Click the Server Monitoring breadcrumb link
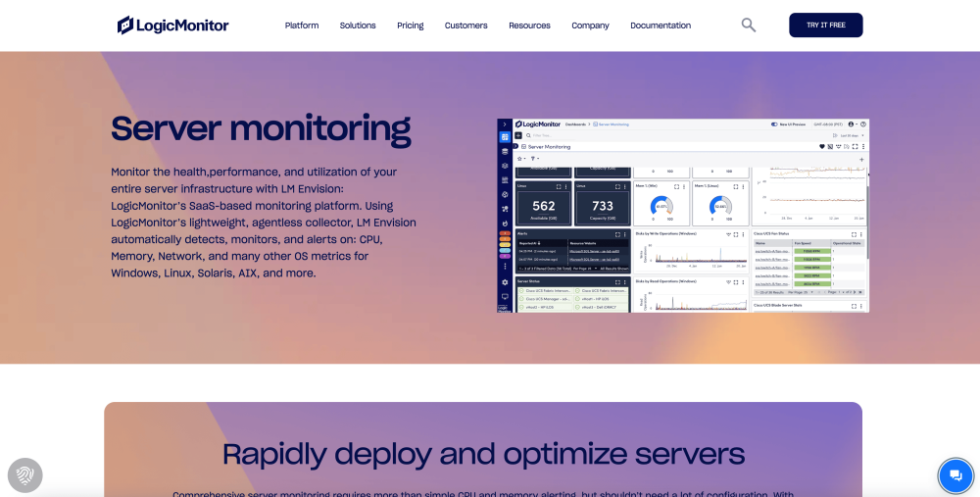This screenshot has height=497, width=980. [x=612, y=124]
